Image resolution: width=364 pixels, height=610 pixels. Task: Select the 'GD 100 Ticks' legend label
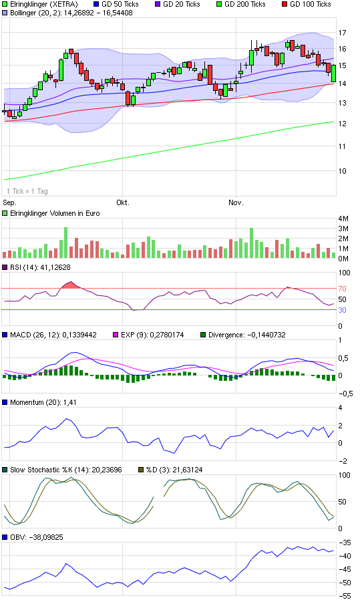coord(311,4)
